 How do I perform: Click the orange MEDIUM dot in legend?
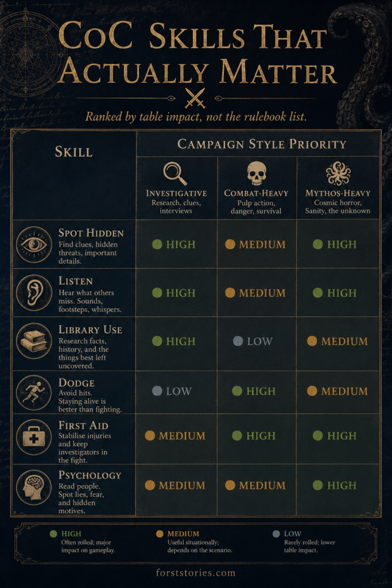coord(160,533)
